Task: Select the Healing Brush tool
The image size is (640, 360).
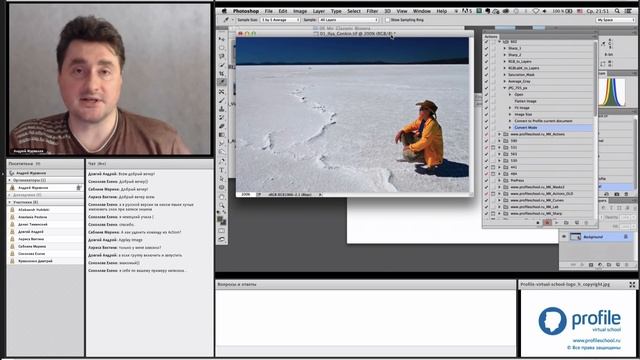Action: (222, 92)
